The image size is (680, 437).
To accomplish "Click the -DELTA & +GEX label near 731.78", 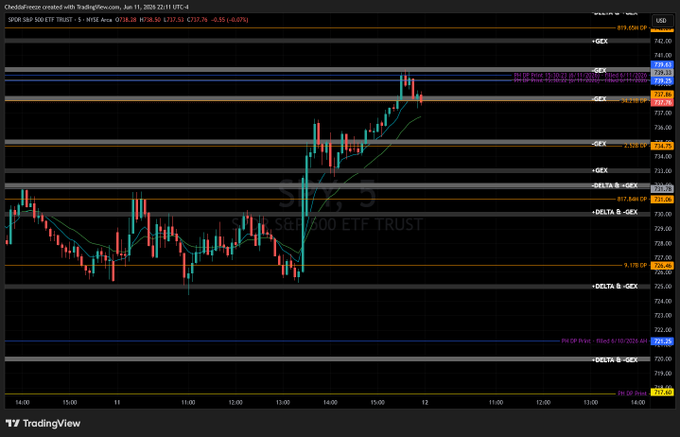I will 615,186.
